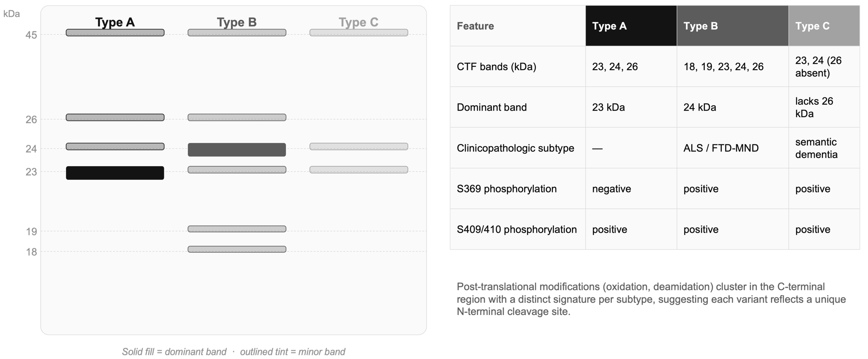Click the Type C 23 kDa band
Image resolution: width=868 pixels, height=359 pixels.
click(358, 169)
